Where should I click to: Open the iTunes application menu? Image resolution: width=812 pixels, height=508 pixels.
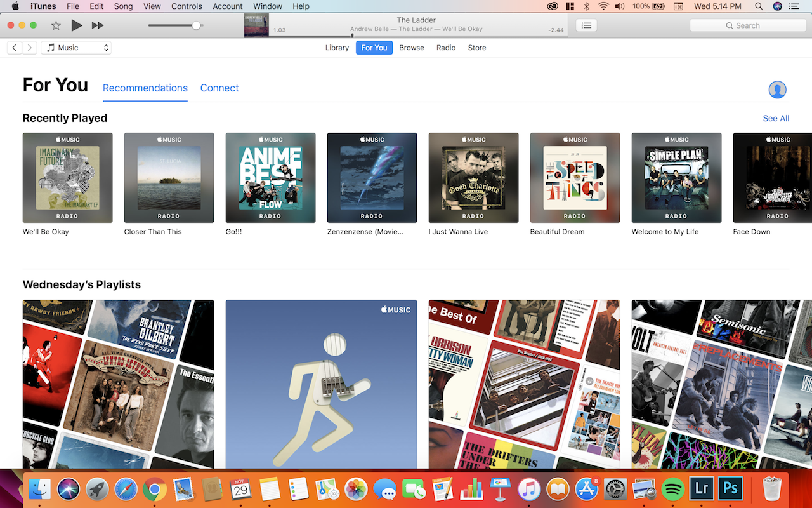tap(43, 6)
